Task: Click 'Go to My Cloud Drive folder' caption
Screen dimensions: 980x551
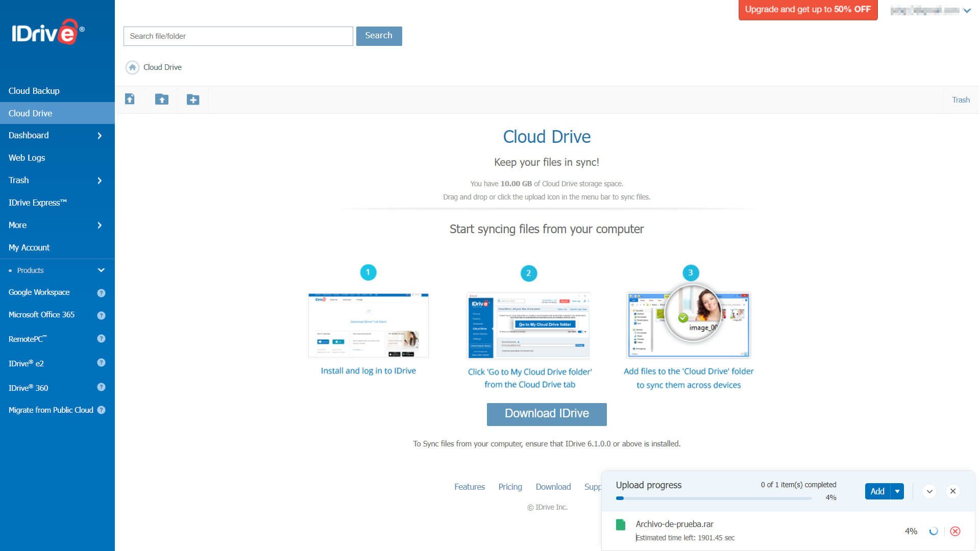Action: coord(530,378)
